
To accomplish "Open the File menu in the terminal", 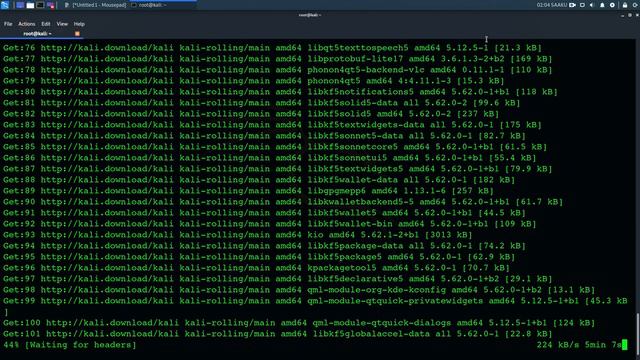I will (x=8, y=24).
